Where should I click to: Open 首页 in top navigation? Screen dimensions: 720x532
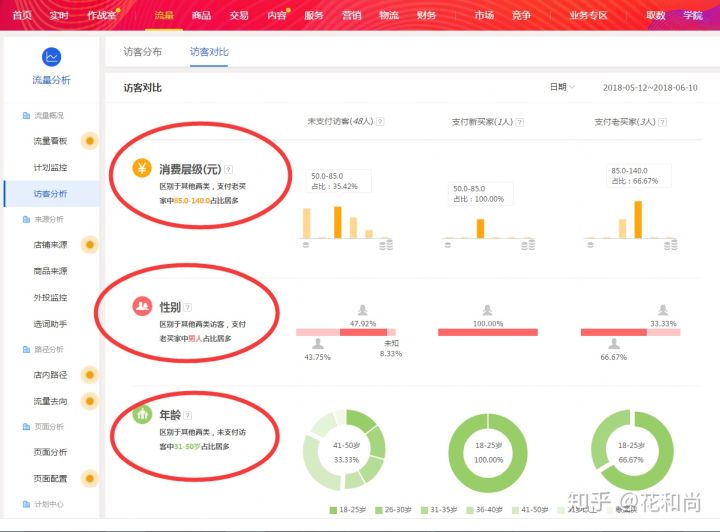pos(22,15)
